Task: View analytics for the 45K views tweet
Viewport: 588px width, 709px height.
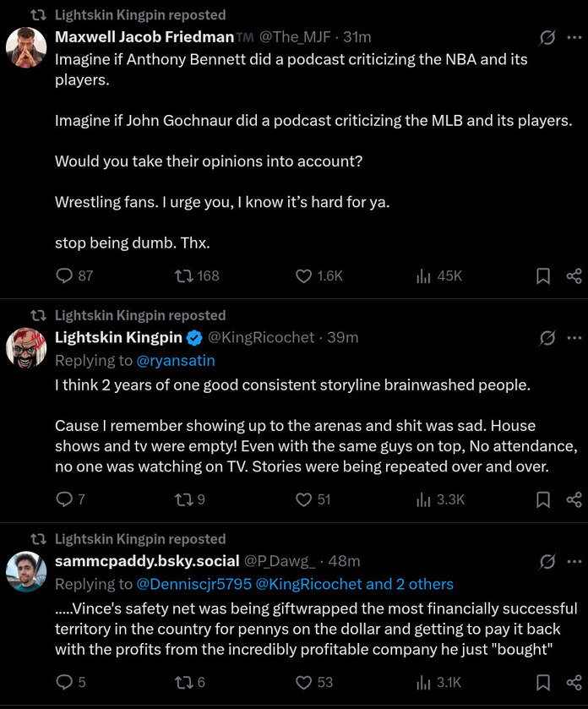Action: [424, 275]
